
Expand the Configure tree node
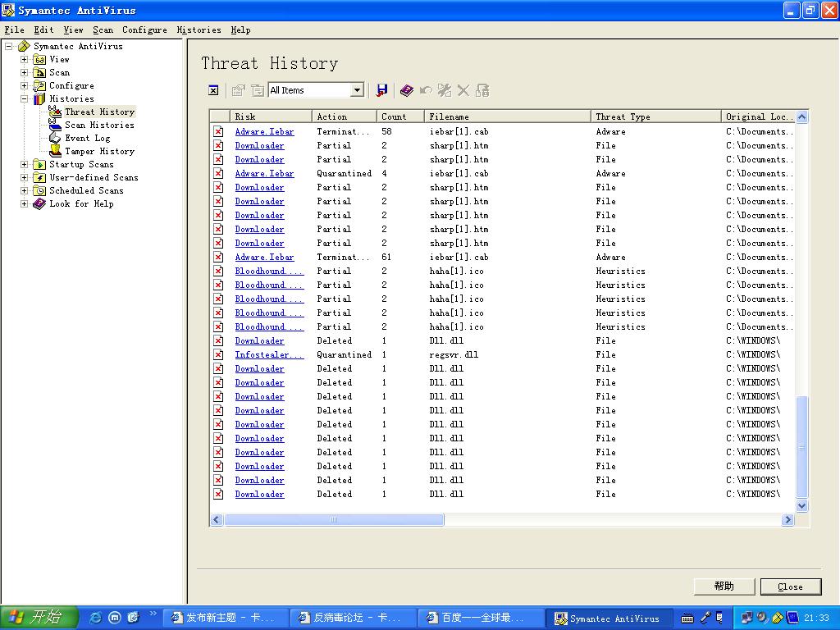pos(24,85)
